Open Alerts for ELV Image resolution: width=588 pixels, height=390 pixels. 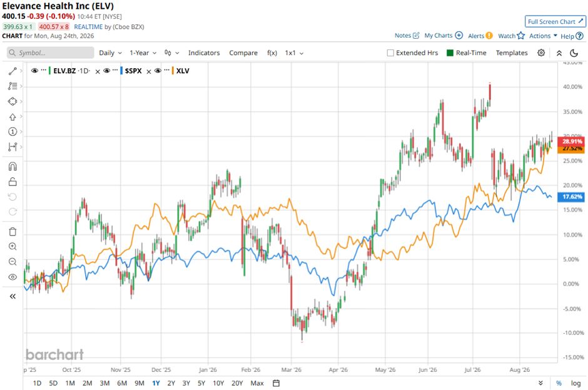(480, 36)
